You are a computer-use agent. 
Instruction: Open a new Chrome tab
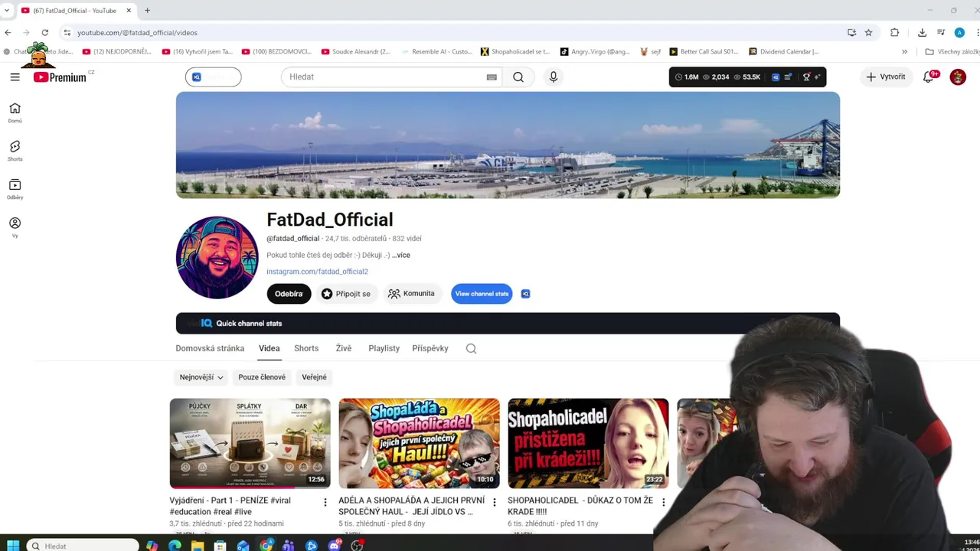pyautogui.click(x=147, y=10)
